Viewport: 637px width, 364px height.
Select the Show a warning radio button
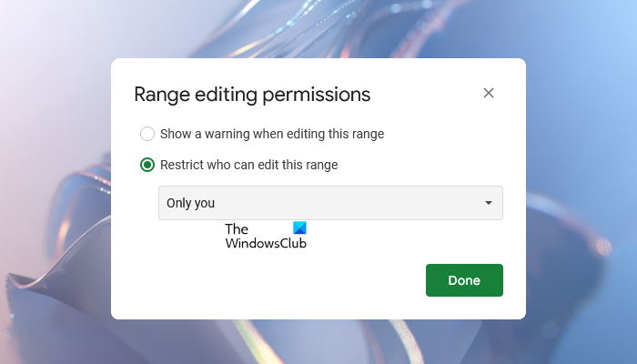[147, 134]
